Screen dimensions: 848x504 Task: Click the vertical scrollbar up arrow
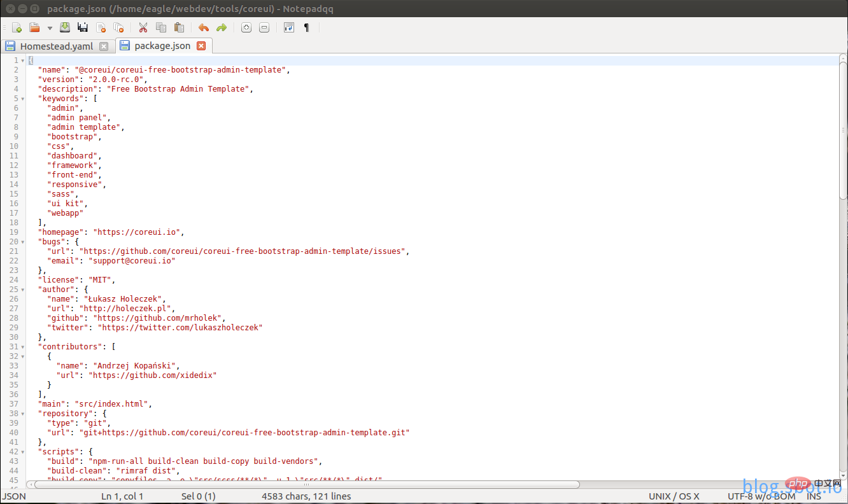(843, 58)
